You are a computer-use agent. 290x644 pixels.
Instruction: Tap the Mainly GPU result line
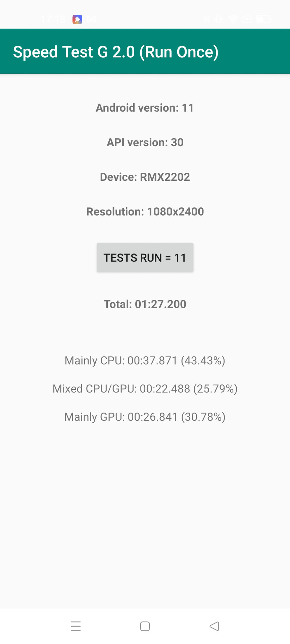click(x=145, y=417)
